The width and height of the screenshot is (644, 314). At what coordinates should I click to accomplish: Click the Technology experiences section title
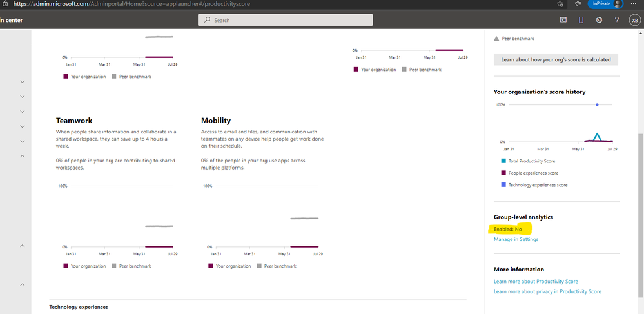pyautogui.click(x=79, y=307)
